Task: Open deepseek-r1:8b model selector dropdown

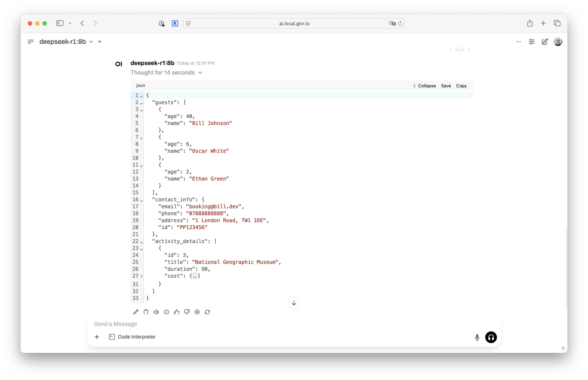Action: (66, 42)
